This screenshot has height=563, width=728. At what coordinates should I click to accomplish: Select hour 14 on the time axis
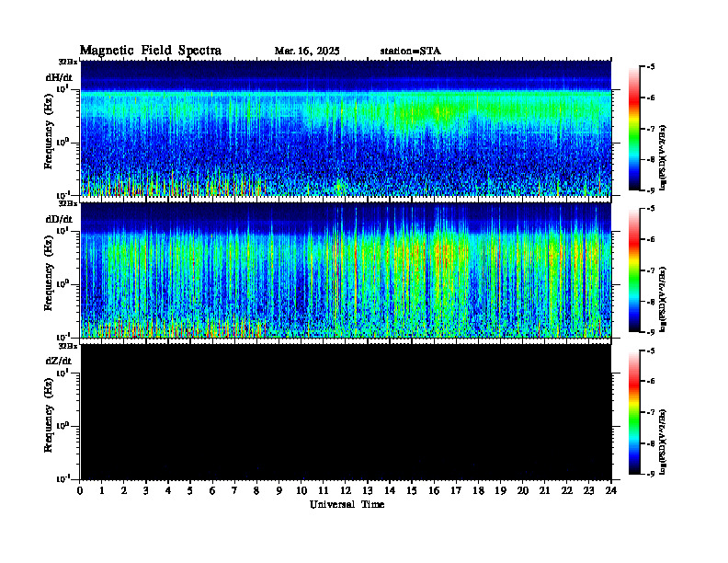click(x=390, y=491)
